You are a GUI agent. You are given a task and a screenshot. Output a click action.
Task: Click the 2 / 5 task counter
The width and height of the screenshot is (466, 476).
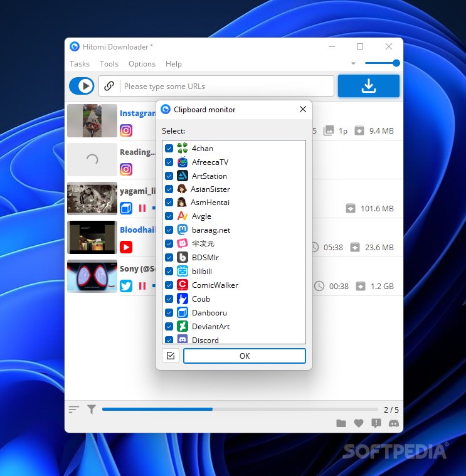click(x=391, y=410)
